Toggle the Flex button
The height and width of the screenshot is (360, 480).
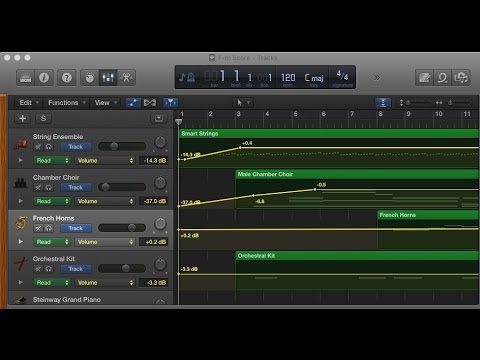point(150,103)
